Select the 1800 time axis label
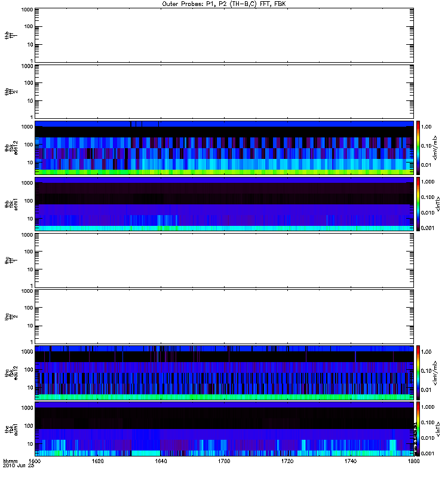 (413, 461)
